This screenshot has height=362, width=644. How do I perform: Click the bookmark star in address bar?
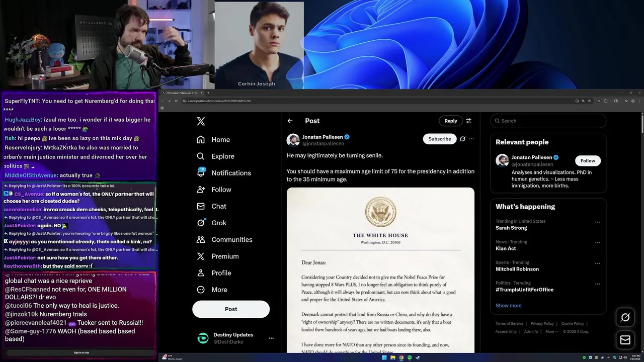[589, 101]
